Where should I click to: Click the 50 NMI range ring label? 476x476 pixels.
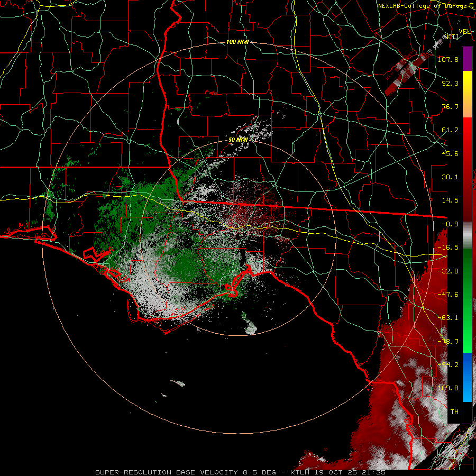pyautogui.click(x=238, y=140)
